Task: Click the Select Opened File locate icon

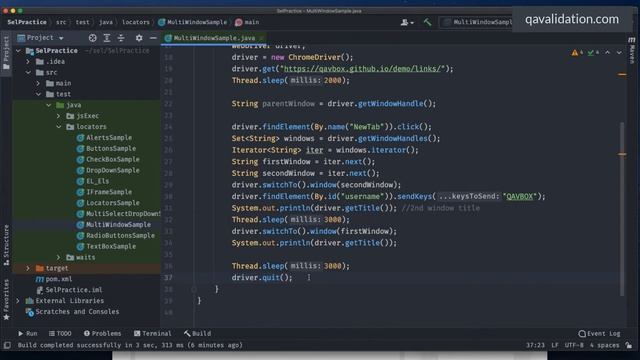Action: point(93,38)
